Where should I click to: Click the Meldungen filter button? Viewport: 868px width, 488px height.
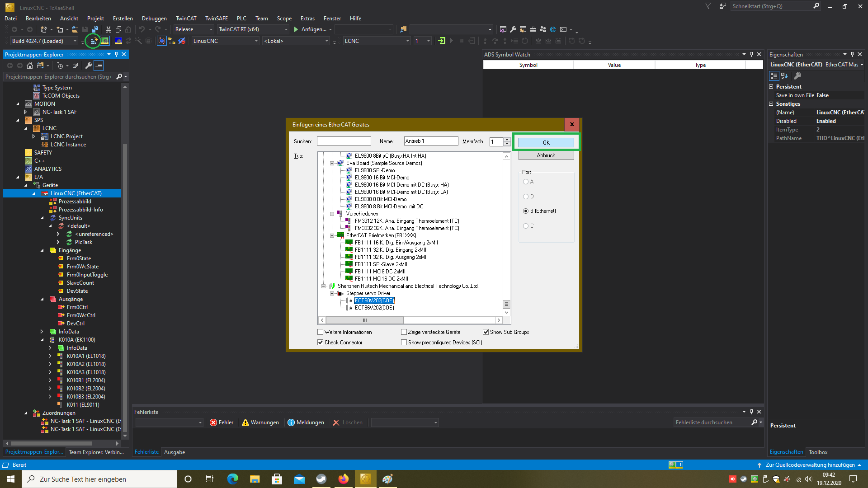tap(306, 422)
